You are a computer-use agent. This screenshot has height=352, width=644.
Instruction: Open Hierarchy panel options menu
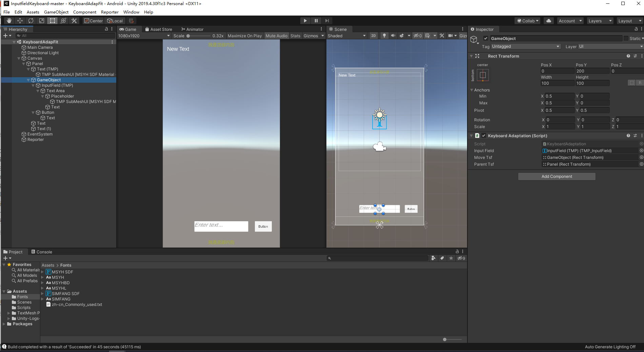coord(112,29)
